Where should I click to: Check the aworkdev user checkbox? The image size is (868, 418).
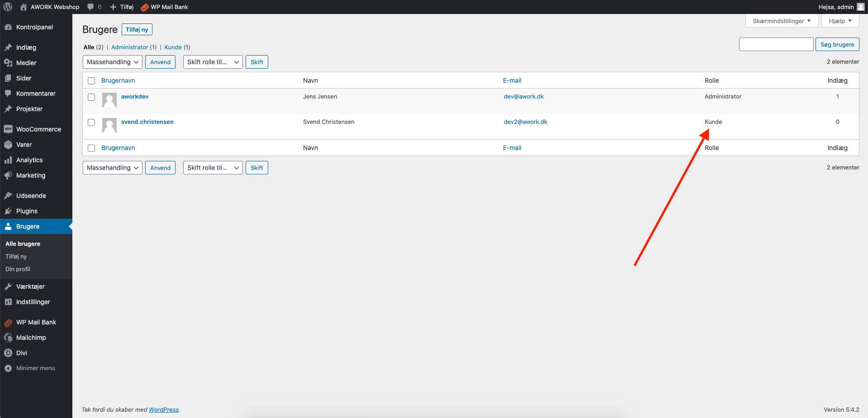(91, 97)
